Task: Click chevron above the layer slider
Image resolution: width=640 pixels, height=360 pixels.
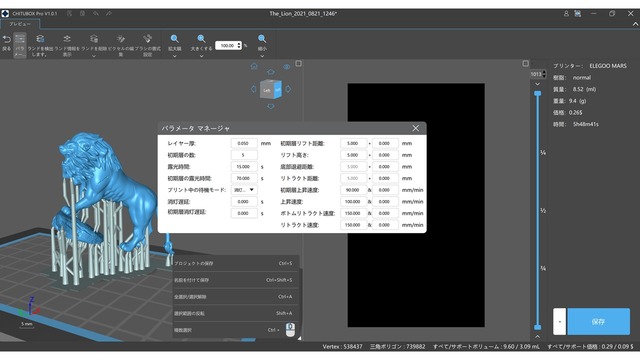Action: click(538, 84)
